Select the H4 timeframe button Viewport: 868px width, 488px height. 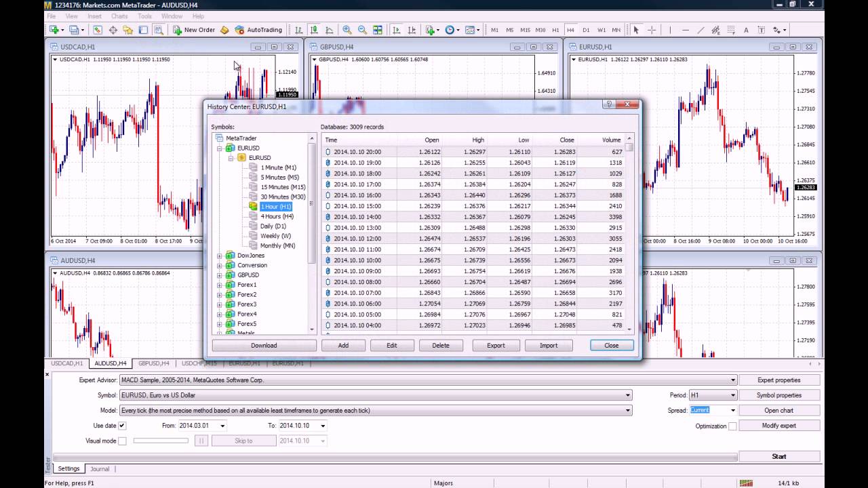(570, 30)
